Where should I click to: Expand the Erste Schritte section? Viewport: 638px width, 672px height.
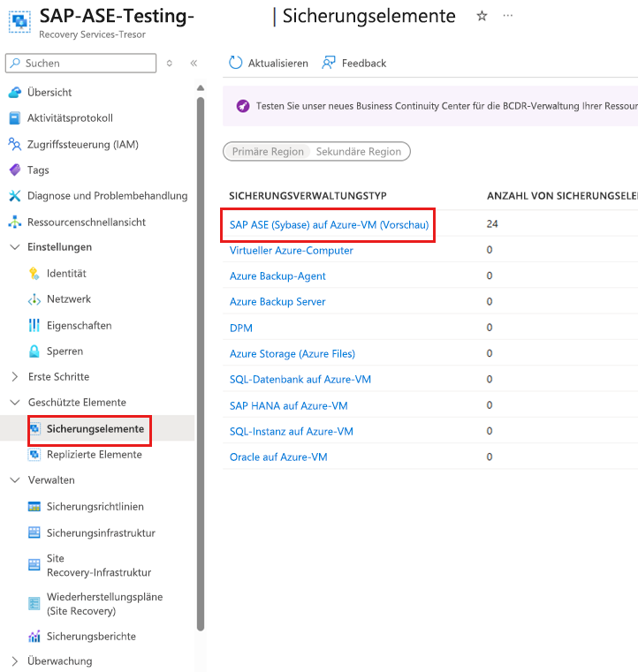pyautogui.click(x=15, y=377)
